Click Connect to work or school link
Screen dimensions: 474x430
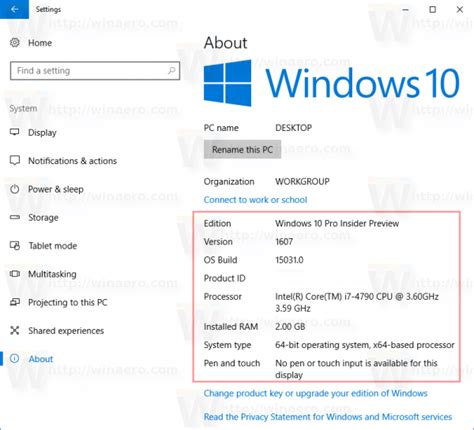coord(255,200)
